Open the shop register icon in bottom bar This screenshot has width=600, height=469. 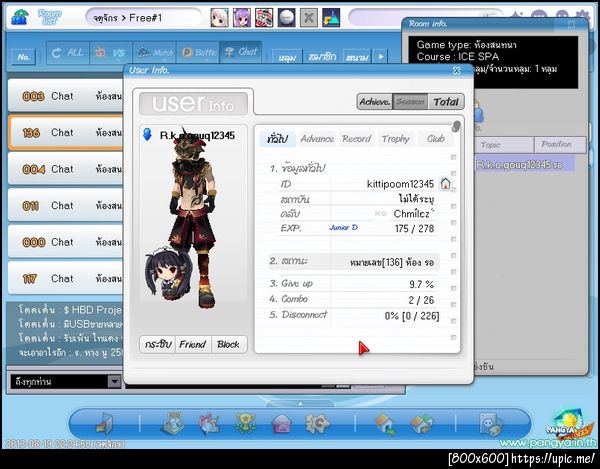pyautogui.click(x=173, y=423)
